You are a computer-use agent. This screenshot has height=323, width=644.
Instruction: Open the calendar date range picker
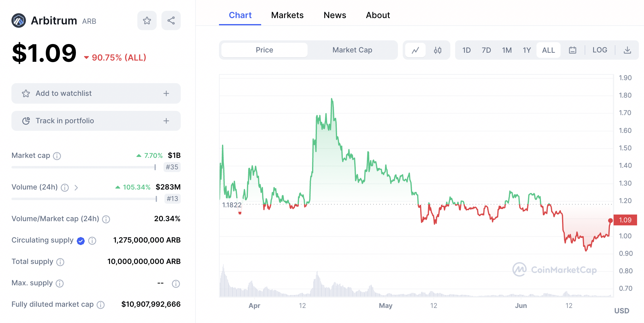point(573,50)
